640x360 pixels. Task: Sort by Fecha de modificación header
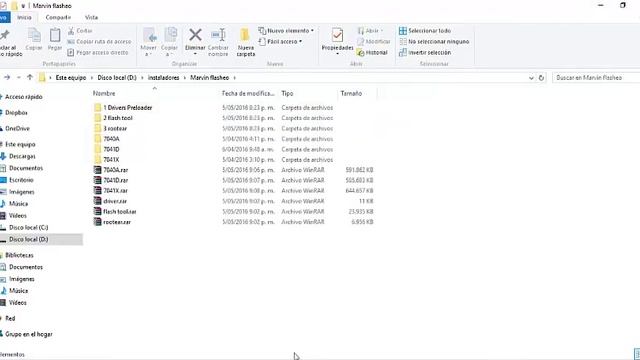coord(248,93)
